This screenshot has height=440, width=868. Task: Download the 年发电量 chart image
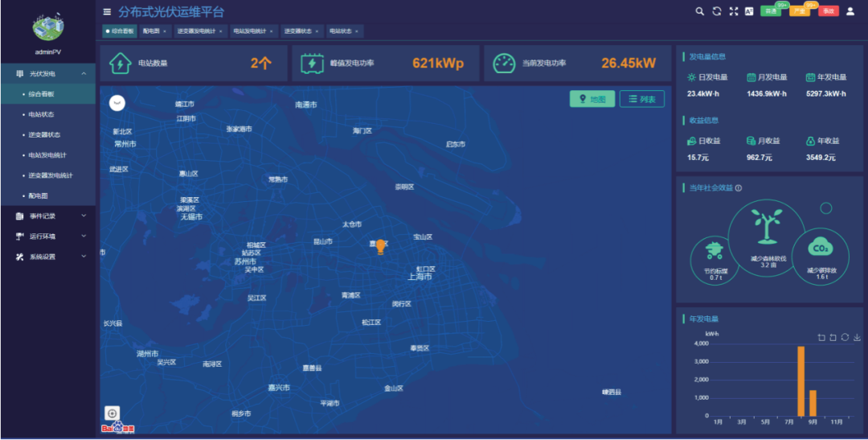pos(857,338)
